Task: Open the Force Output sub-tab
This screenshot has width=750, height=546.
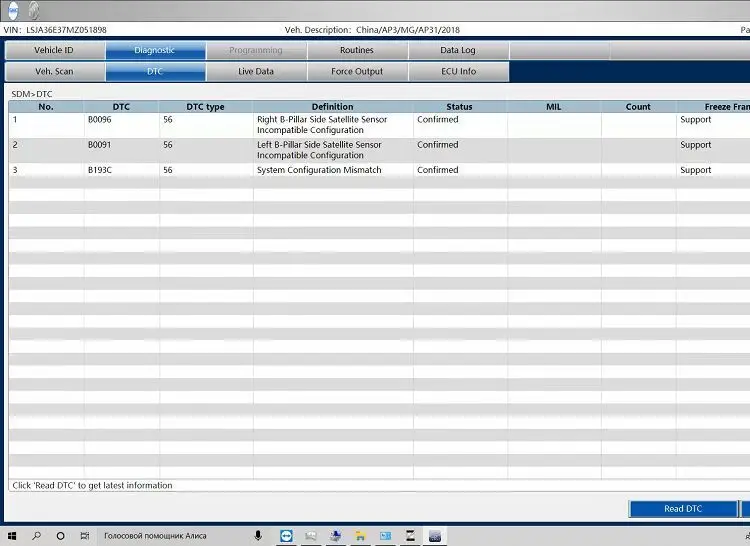Action: coord(357,72)
